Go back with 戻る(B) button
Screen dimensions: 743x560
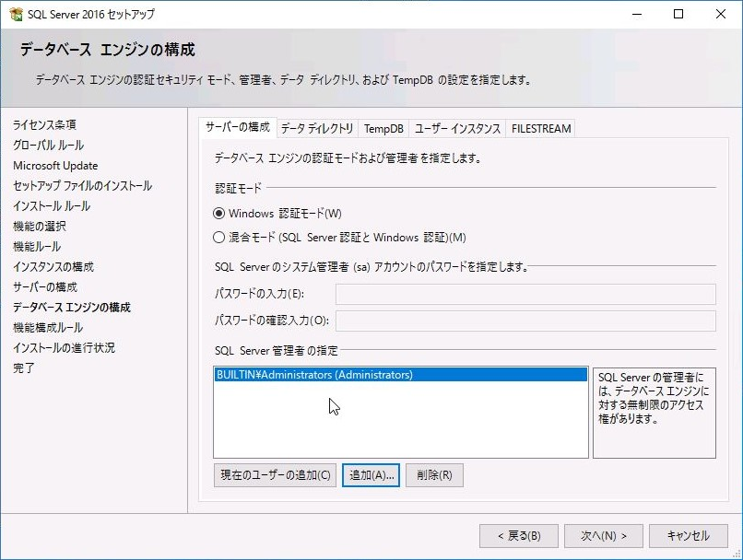click(519, 536)
